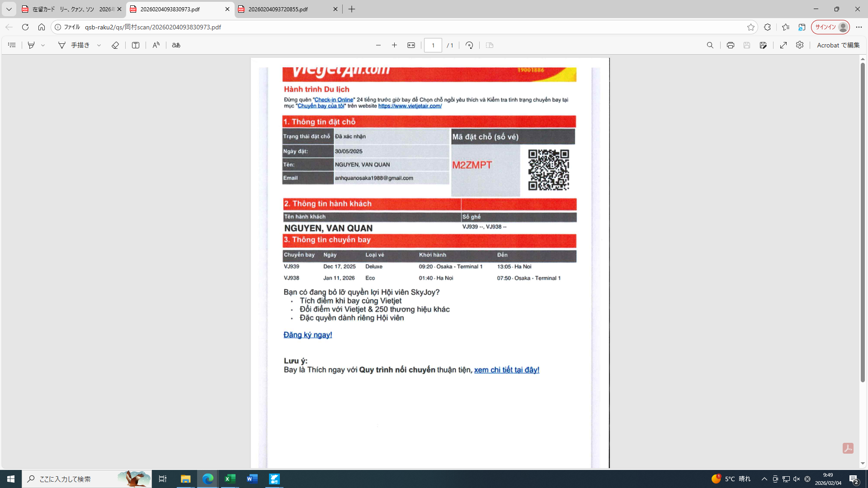
Task: Click the read aloud icon
Action: coord(156,45)
